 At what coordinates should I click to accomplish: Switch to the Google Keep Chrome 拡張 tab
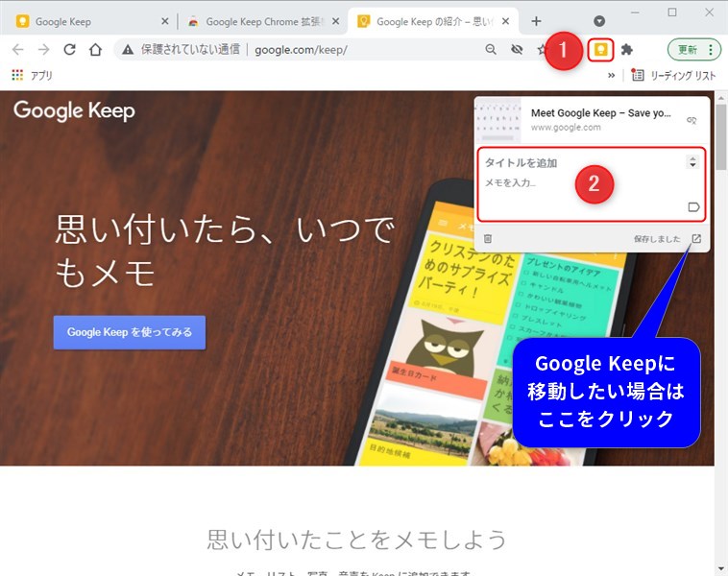tap(257, 21)
